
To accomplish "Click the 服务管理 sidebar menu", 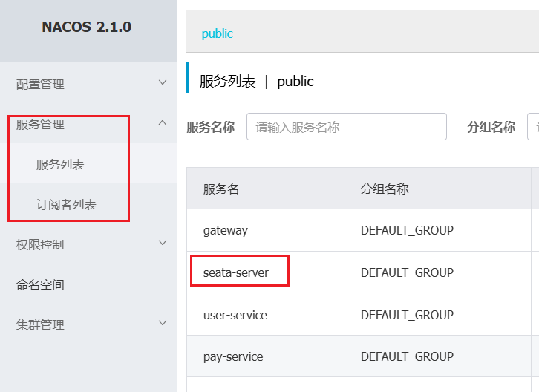I will coord(40,125).
